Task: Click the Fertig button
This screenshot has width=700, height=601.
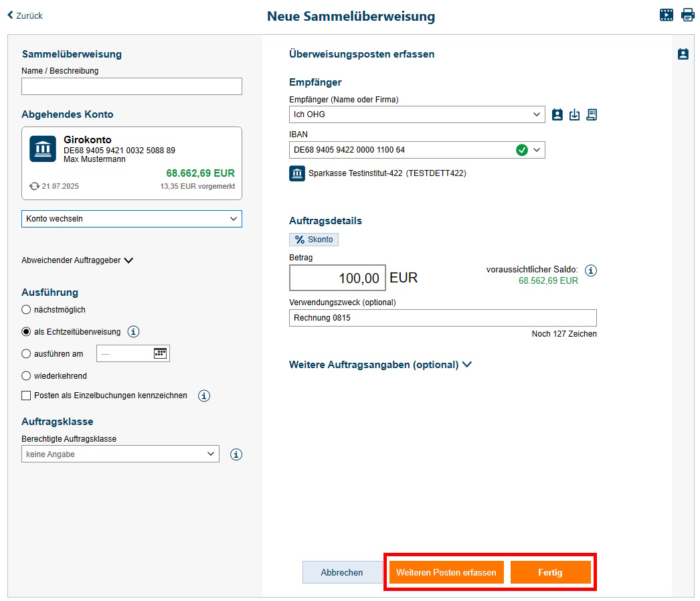Action: pos(550,572)
